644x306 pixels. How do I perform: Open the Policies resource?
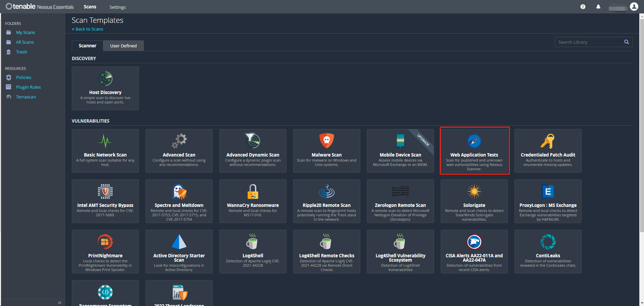click(23, 78)
